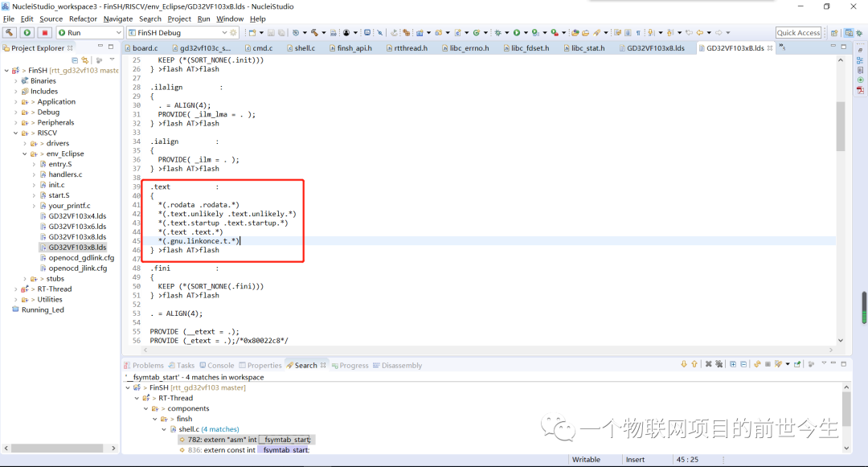Screen dimensions: 868x467
Task: Click Show Previous Match arrow in Search
Action: (694, 365)
